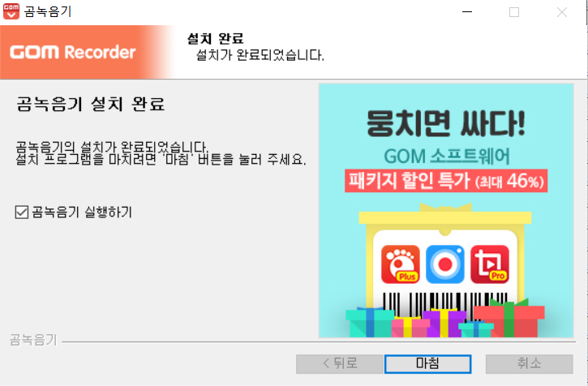Click the GOM Recorder logo in header
The width and height of the screenshot is (588, 386).
click(73, 52)
